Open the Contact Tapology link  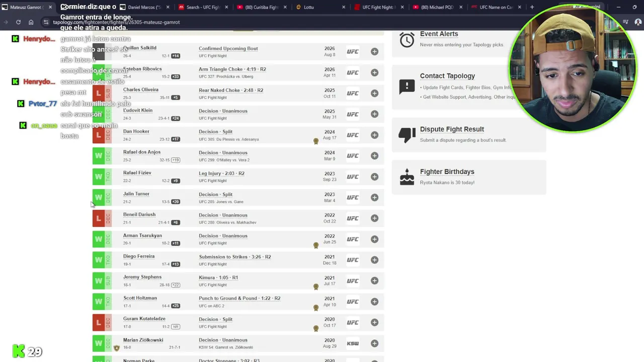[x=447, y=76]
